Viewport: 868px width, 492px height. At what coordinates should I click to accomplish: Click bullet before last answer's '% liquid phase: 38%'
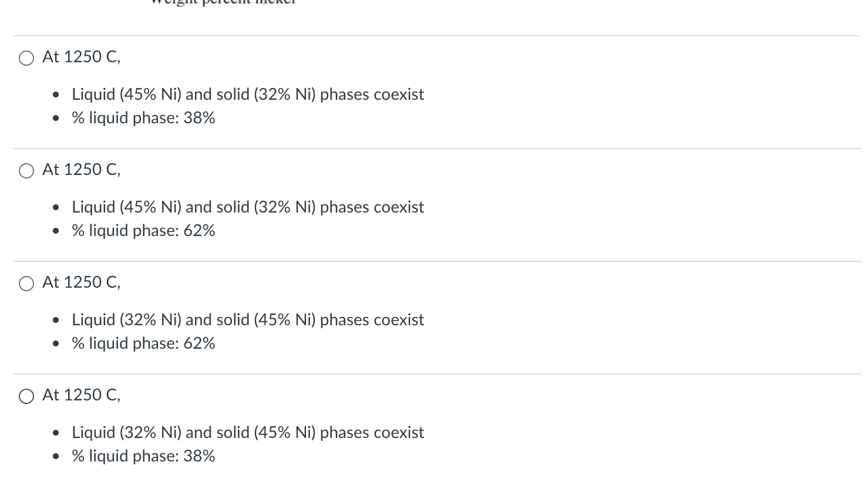click(56, 457)
